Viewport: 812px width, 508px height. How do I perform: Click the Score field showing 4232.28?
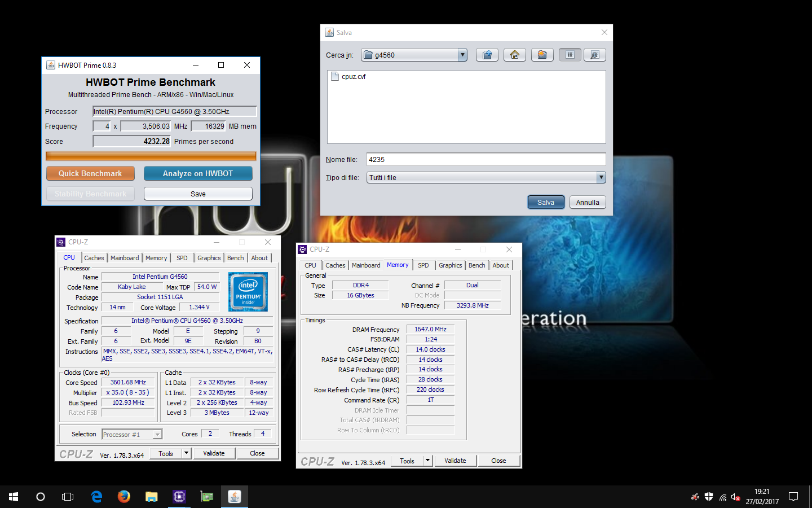132,141
